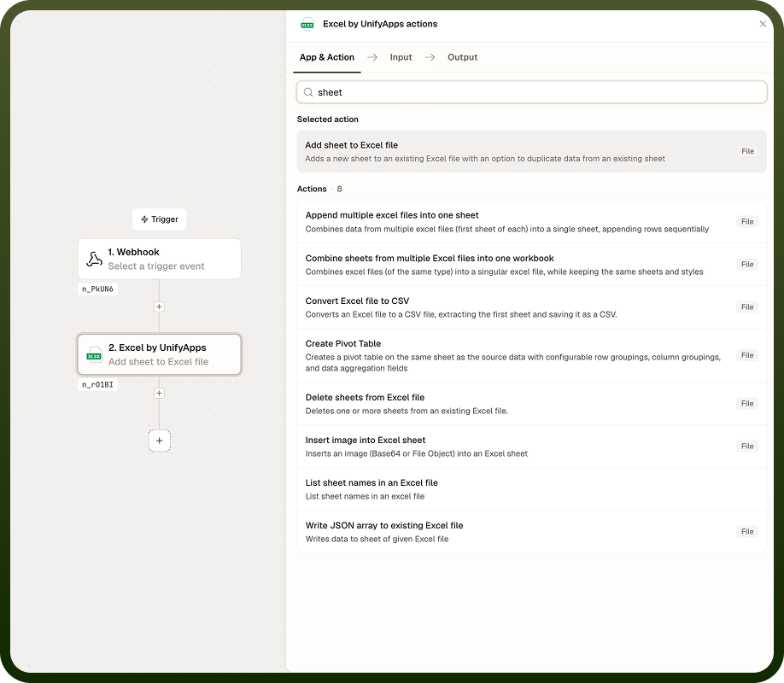Screen dimensions: 784x683
Task: Click the XLSX icon in panel header
Action: point(307,24)
